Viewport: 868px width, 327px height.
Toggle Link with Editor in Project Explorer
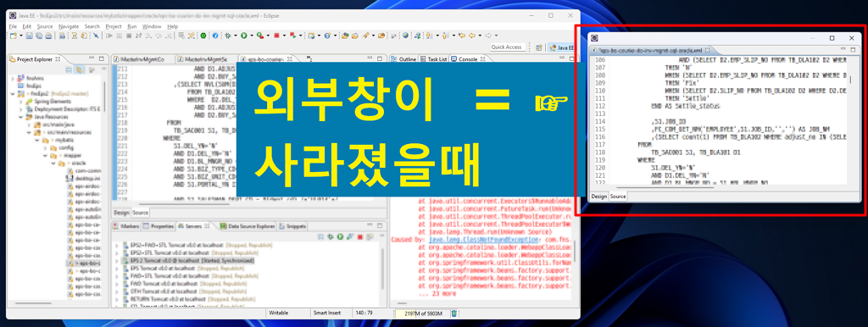[x=79, y=69]
